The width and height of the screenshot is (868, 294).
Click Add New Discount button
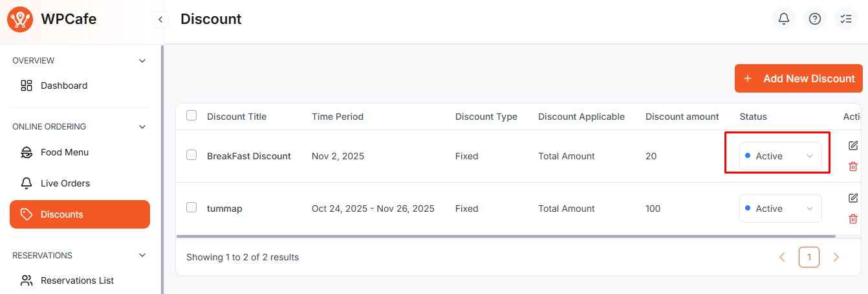point(798,78)
